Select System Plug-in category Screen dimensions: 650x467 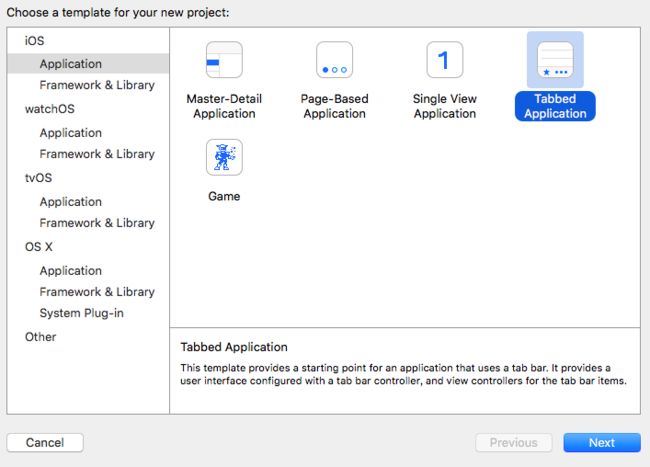click(x=82, y=313)
